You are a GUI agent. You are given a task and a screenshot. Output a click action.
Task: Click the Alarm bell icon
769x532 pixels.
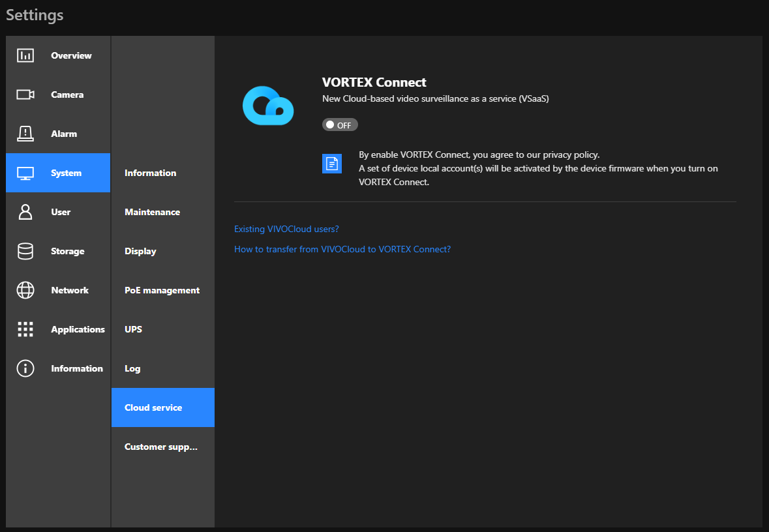pos(25,134)
